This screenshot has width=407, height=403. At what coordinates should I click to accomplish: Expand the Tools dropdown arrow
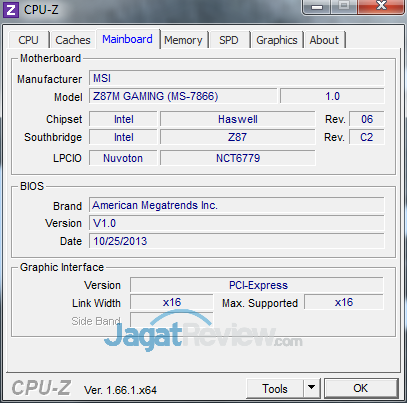click(312, 388)
